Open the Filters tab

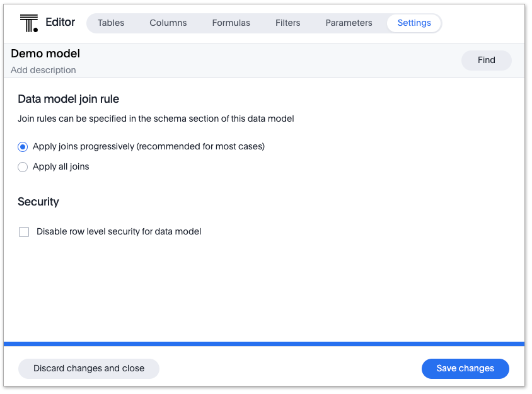tap(287, 23)
